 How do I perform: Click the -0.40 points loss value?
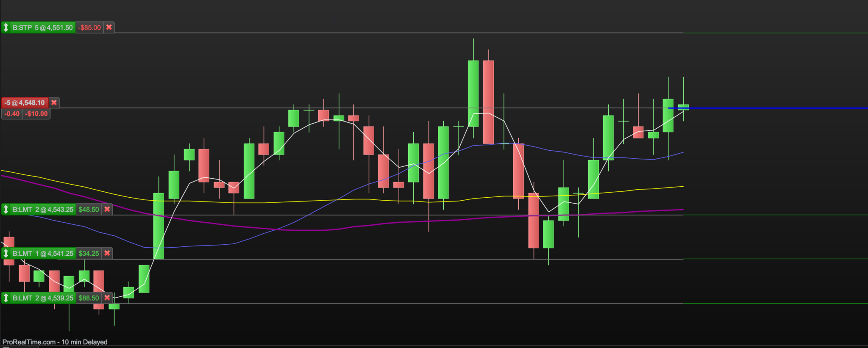12,113
